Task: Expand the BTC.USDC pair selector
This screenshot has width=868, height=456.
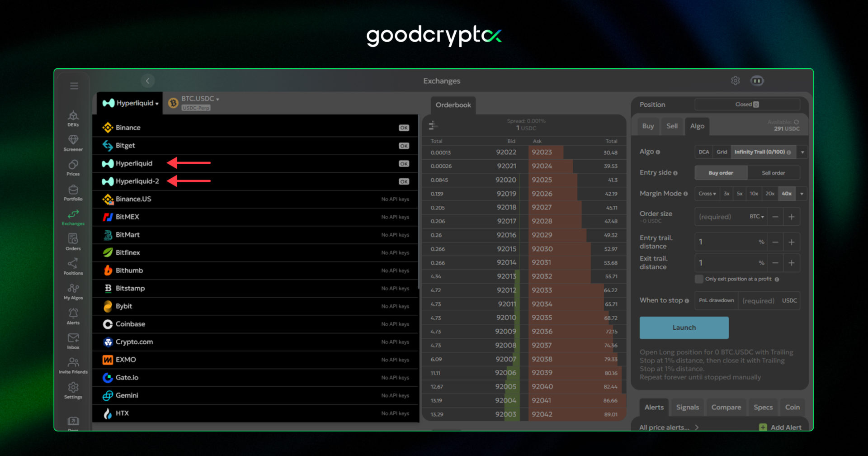Action: 199,98
